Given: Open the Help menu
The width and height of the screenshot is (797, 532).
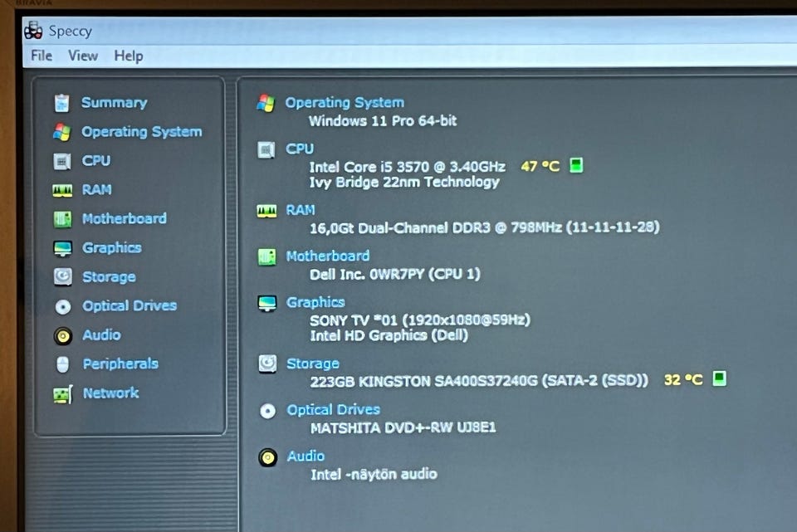Looking at the screenshot, I should [128, 56].
